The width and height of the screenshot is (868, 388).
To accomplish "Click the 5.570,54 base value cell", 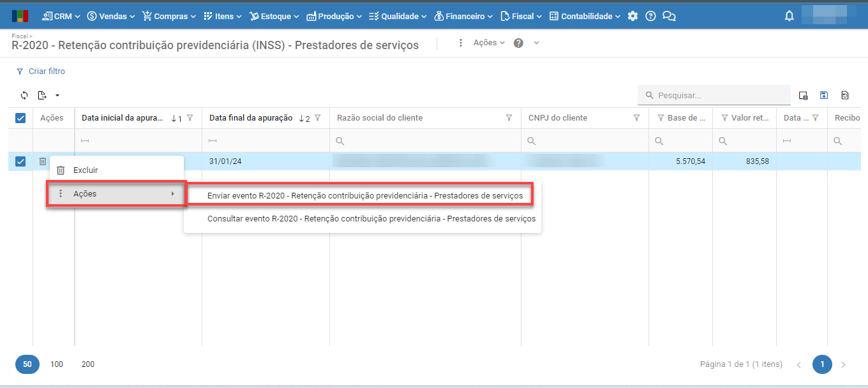I will (680, 161).
